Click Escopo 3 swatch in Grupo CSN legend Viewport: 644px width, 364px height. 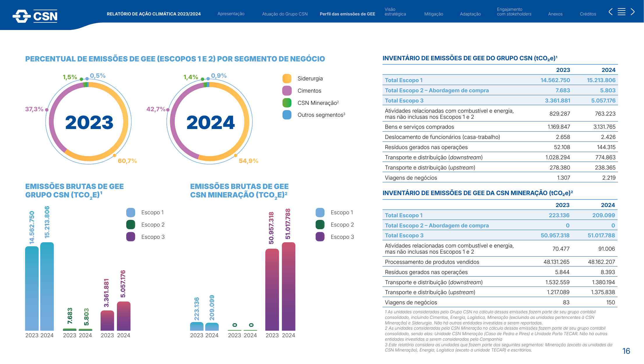tap(131, 237)
